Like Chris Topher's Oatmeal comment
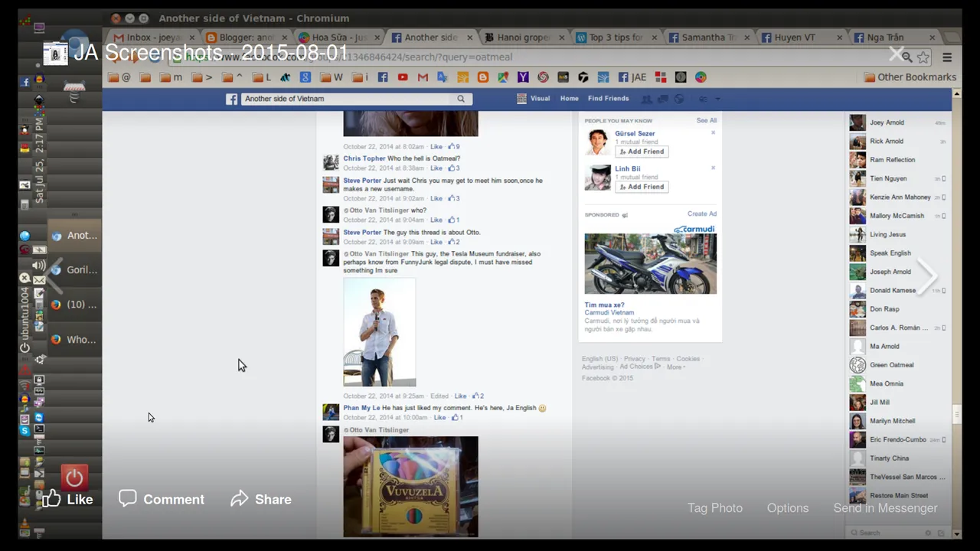980x551 pixels. (436, 168)
